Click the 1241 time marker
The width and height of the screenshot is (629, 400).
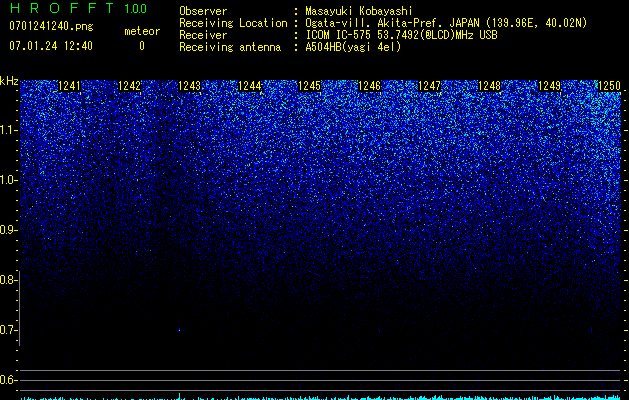tap(69, 86)
